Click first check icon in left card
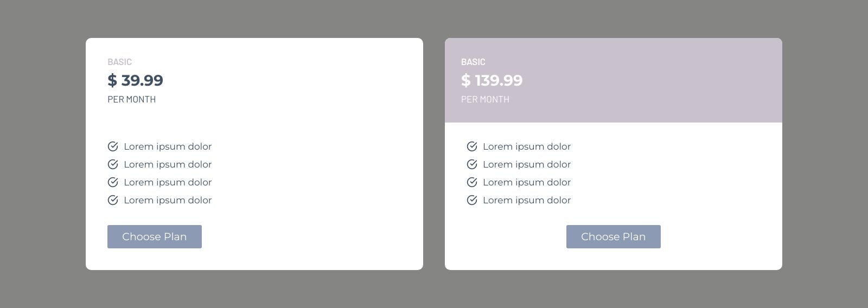This screenshot has height=308, width=868. [113, 146]
